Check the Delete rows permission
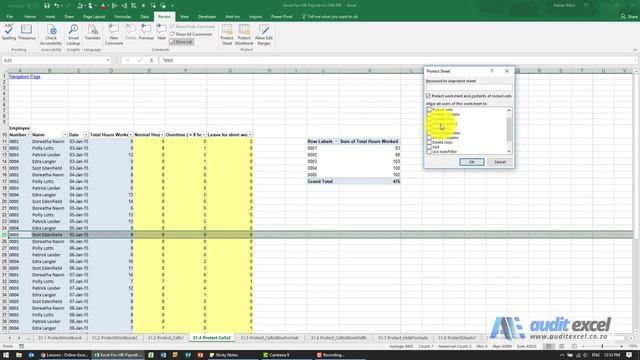640x360 pixels. click(429, 142)
